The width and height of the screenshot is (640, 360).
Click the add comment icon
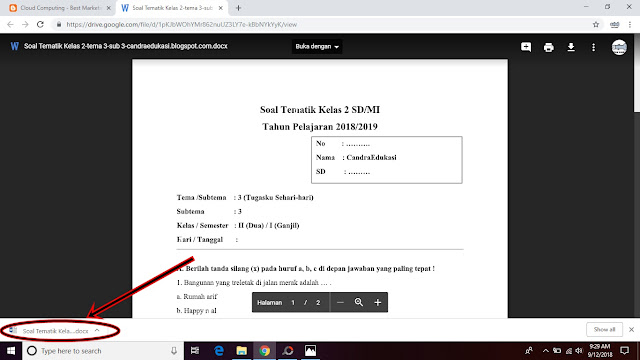coord(526,47)
